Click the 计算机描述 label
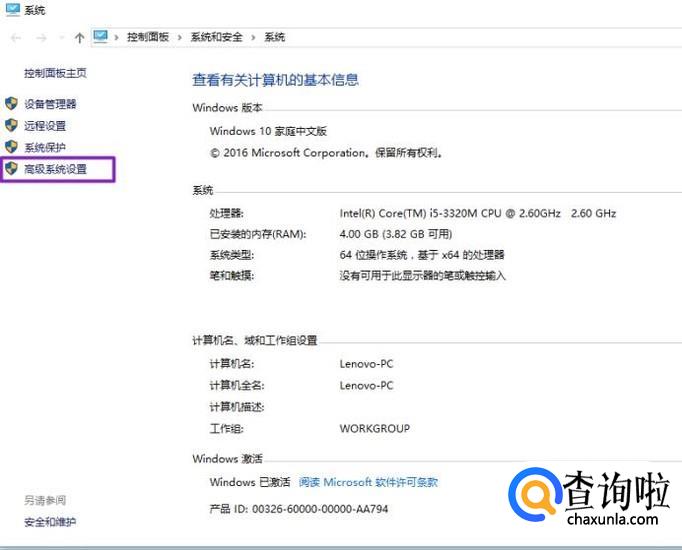Image resolution: width=682 pixels, height=550 pixels. click(237, 407)
